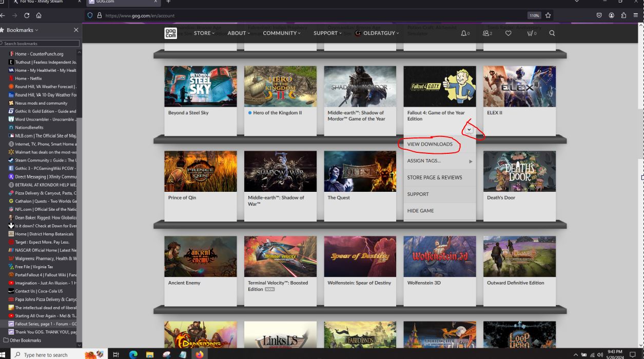The height and width of the screenshot is (359, 644).
Task: Click the GOG.com logo icon
Action: pos(170,33)
